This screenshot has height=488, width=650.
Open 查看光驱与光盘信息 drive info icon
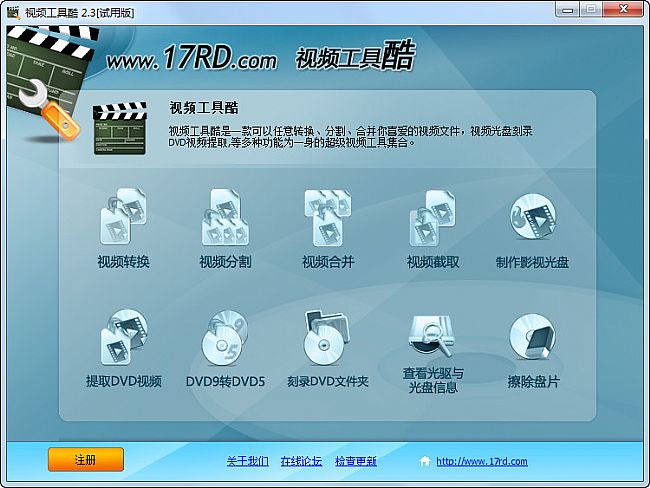click(x=432, y=336)
